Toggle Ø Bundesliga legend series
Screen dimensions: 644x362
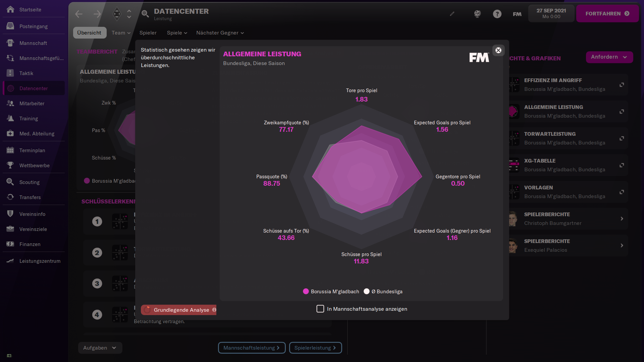tap(383, 291)
